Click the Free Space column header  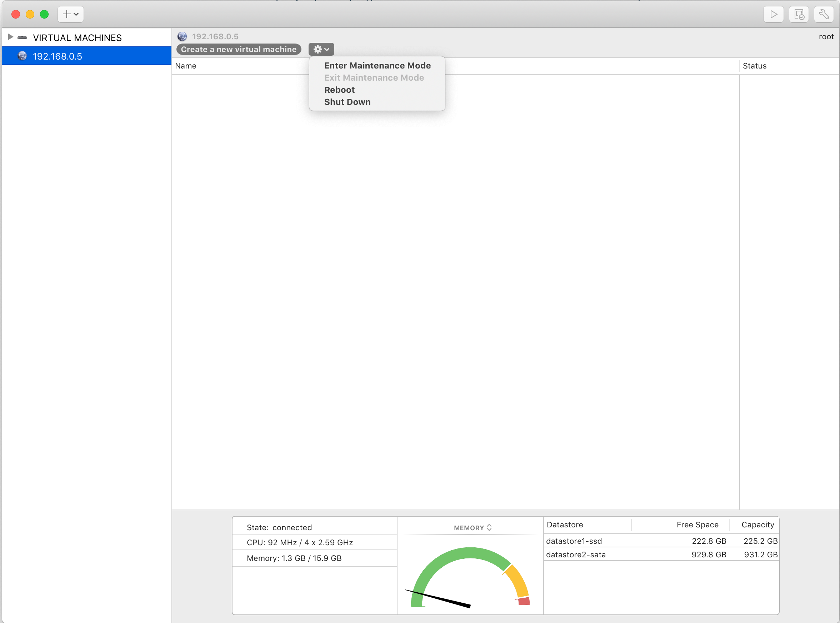pyautogui.click(x=697, y=525)
